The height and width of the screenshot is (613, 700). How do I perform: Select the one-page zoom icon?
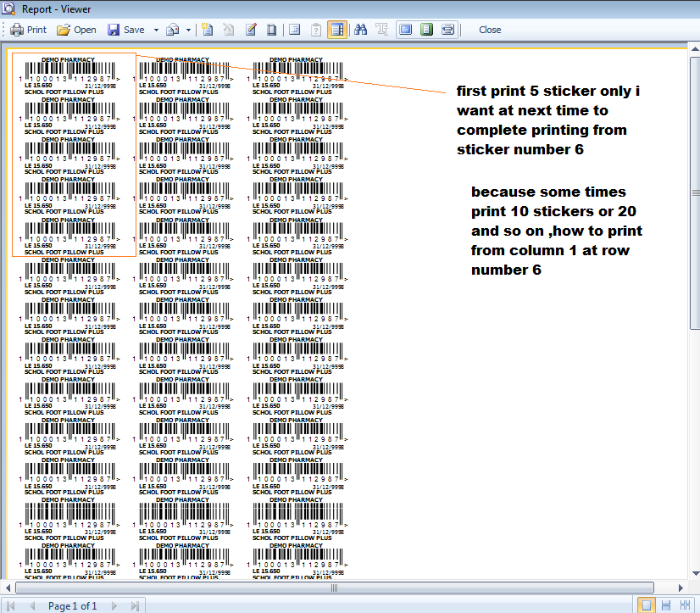click(427, 30)
